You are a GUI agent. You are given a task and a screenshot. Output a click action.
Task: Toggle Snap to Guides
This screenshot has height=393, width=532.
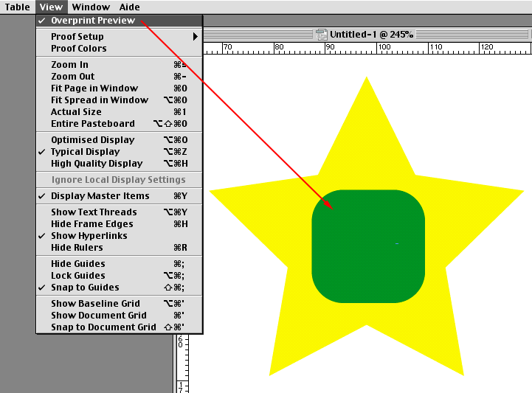pos(120,288)
